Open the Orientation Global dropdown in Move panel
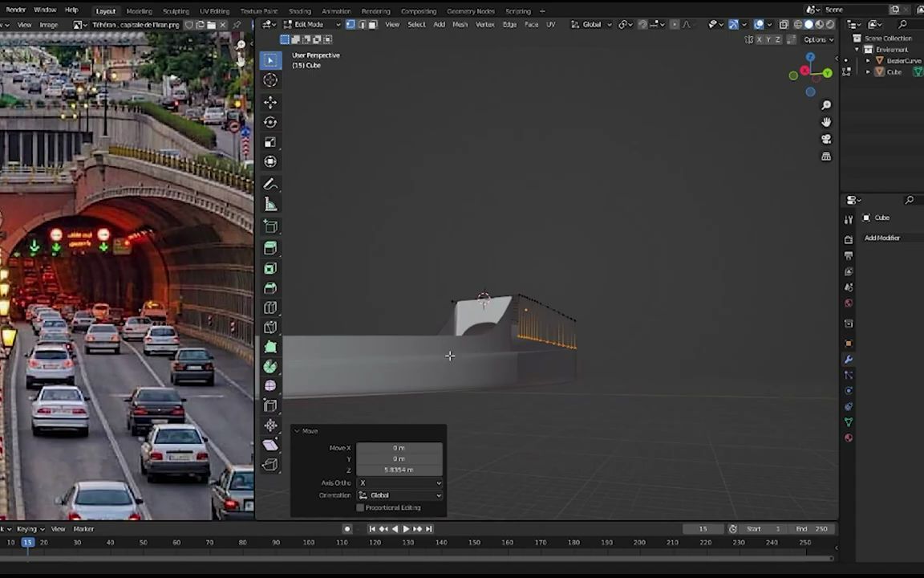This screenshot has width=924, height=578. (x=399, y=495)
